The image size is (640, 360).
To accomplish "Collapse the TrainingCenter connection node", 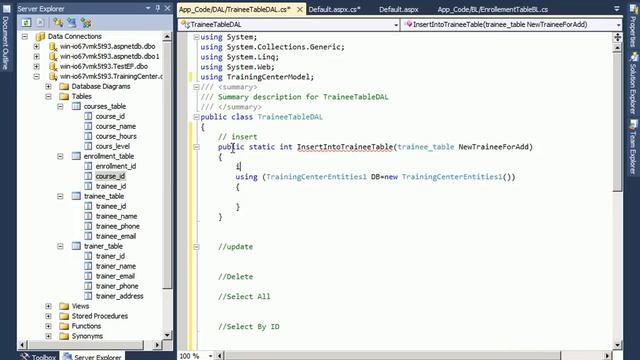I will 37,76.
